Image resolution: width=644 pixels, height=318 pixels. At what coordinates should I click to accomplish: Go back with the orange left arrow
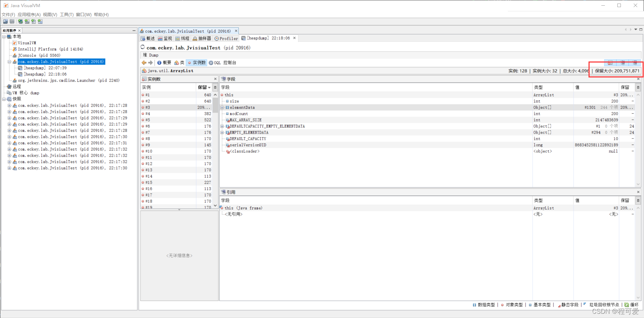pyautogui.click(x=144, y=63)
